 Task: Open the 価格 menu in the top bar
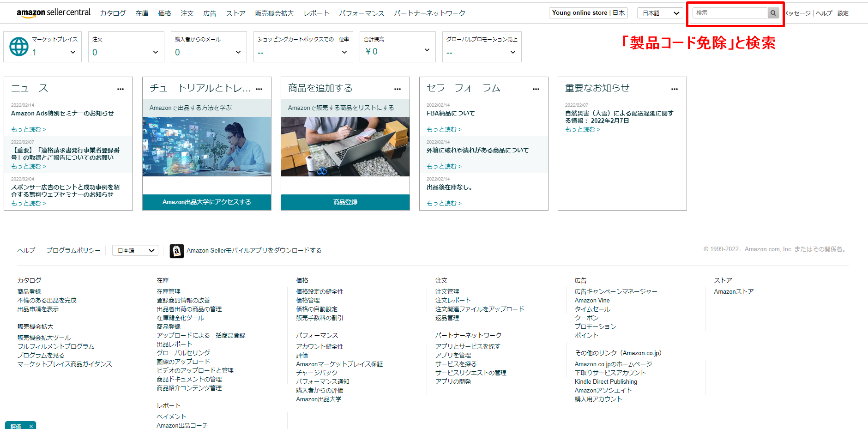point(165,13)
